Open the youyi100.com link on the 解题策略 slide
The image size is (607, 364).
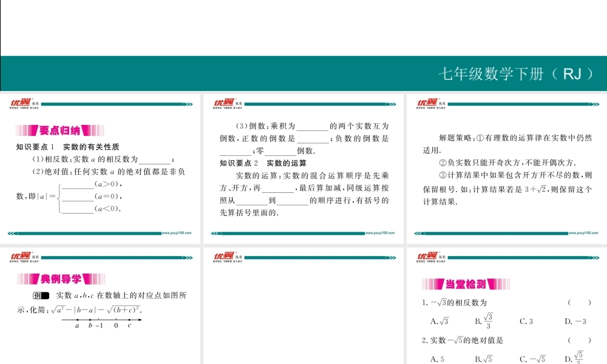pyautogui.click(x=583, y=232)
